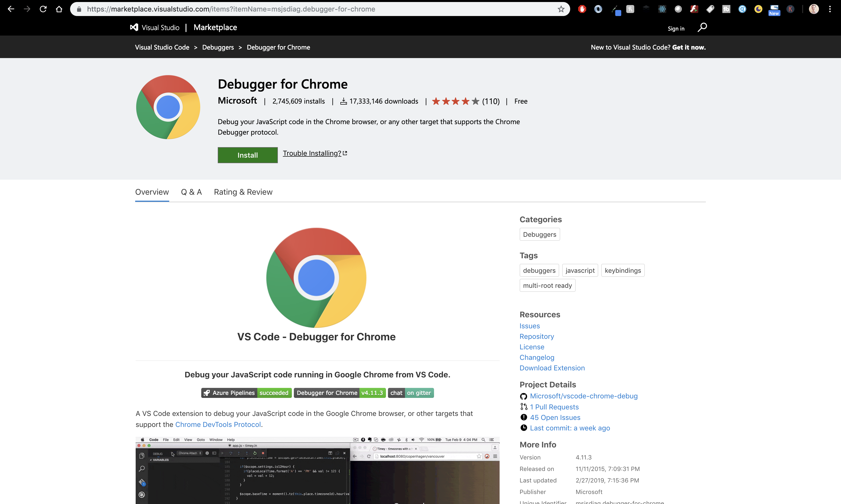Select the Debuggers category chip
The image size is (841, 504).
click(540, 234)
